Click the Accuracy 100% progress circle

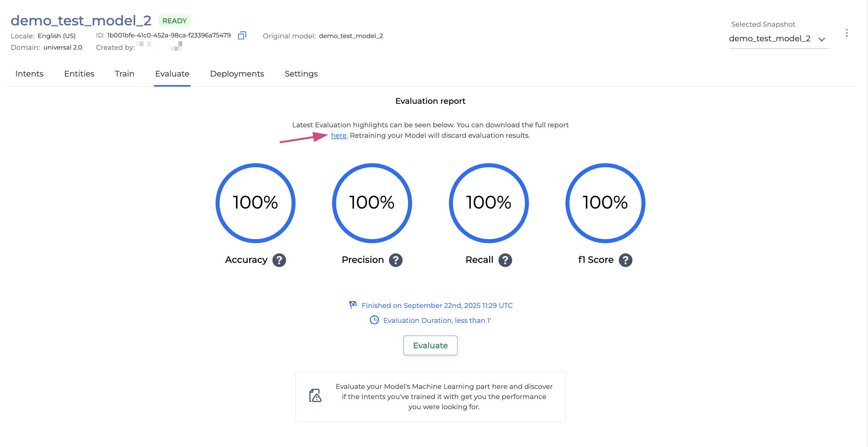tap(255, 203)
